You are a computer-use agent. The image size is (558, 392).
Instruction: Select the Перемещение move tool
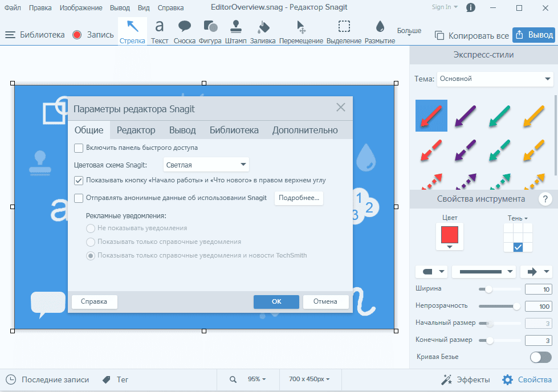301,31
